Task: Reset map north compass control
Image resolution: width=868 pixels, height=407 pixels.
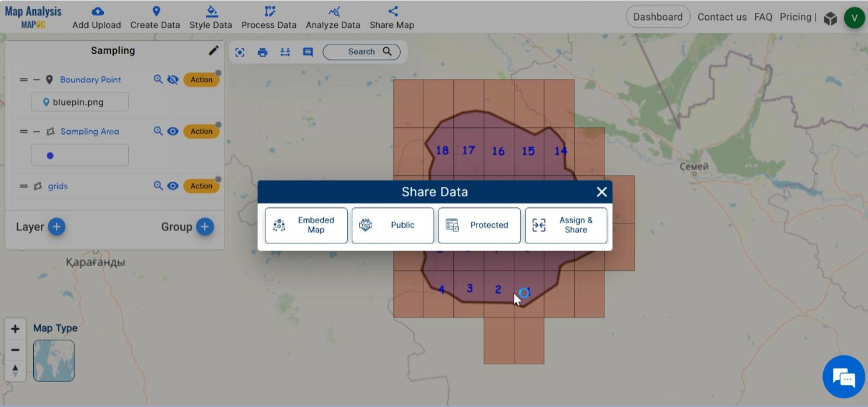Action: tap(15, 371)
